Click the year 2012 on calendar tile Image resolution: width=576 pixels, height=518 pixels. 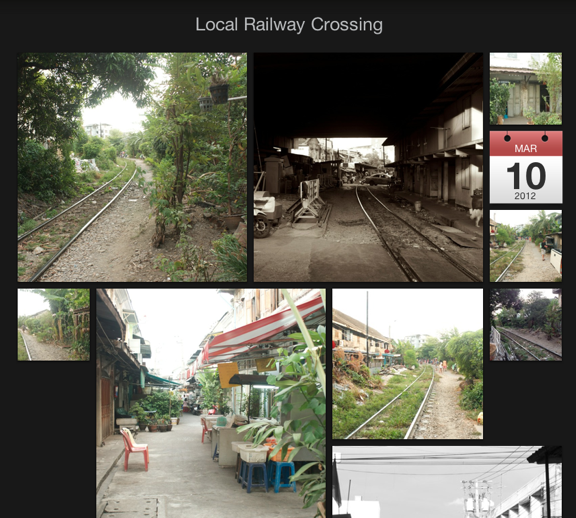point(525,196)
